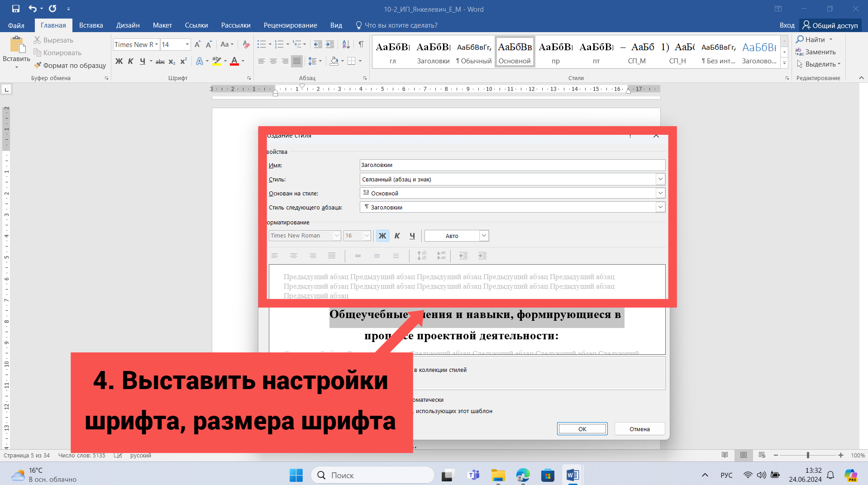Click OK in style dialog

point(582,429)
